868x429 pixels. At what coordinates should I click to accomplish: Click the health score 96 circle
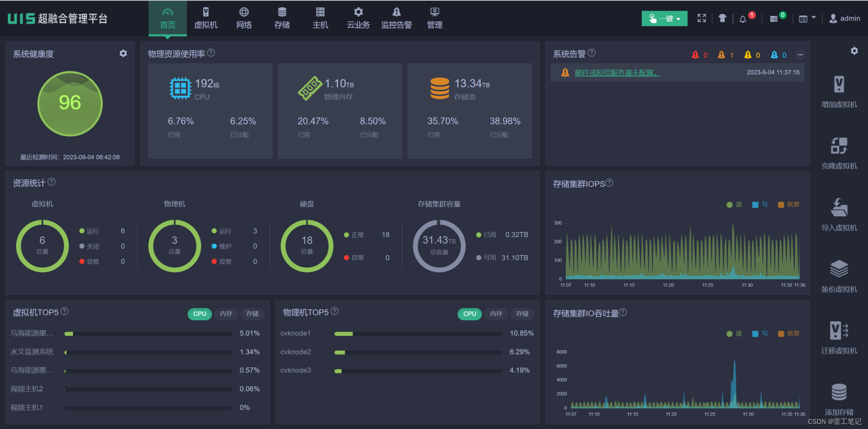[70, 103]
